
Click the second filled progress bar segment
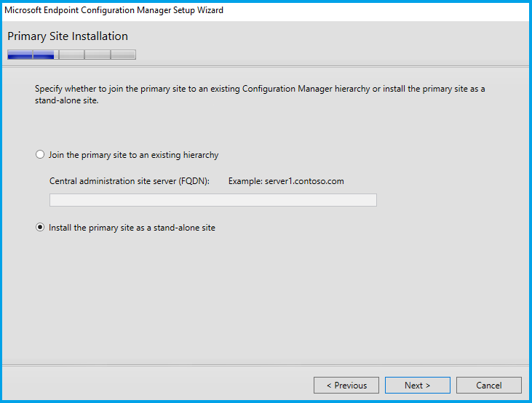pyautogui.click(x=44, y=55)
